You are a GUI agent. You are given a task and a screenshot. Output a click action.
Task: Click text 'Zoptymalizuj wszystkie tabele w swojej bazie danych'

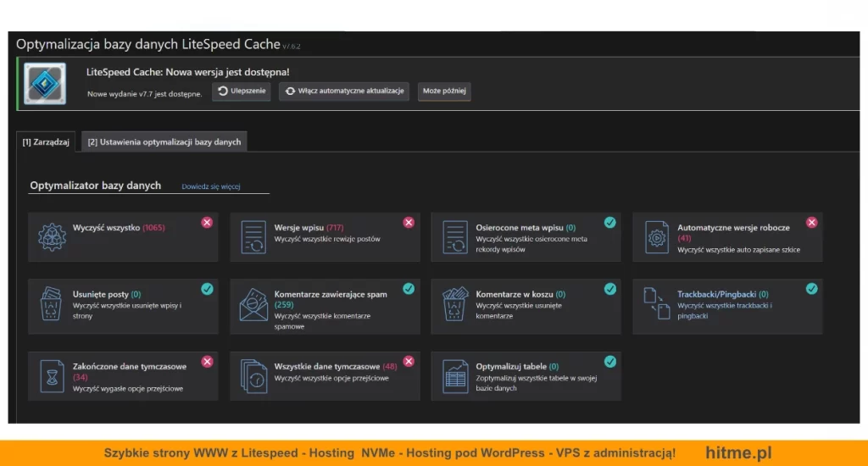[536, 383]
